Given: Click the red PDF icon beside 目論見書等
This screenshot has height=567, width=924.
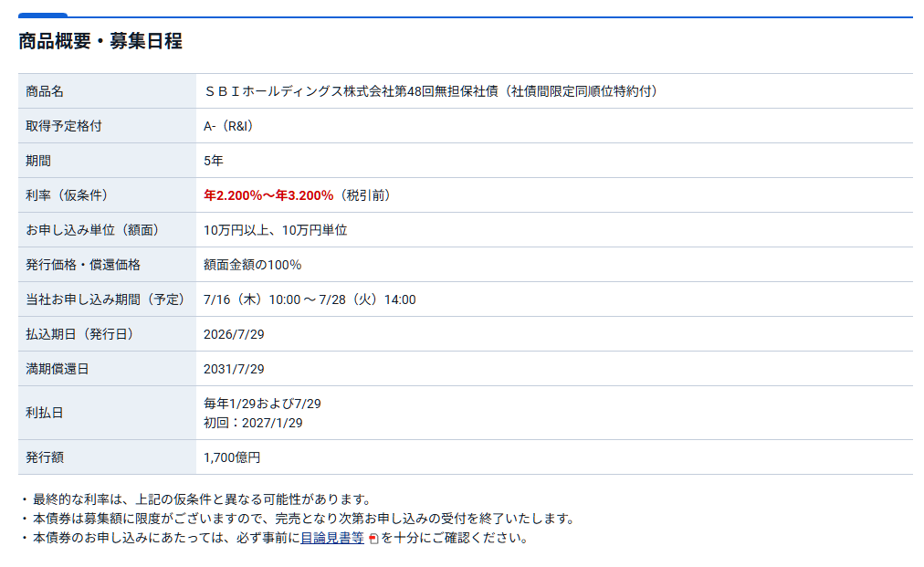Looking at the screenshot, I should point(373,539).
